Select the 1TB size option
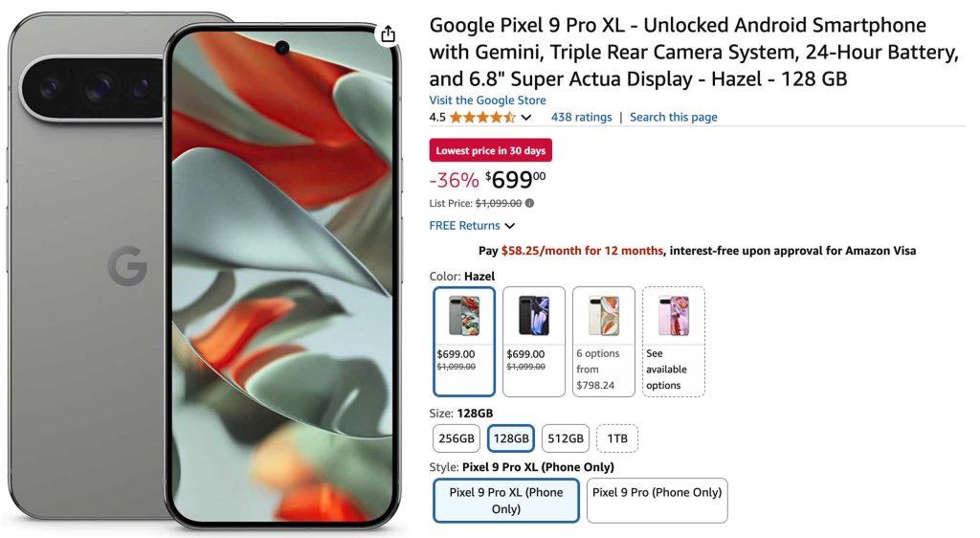Viewport: 980px width, 538px height. click(x=617, y=438)
